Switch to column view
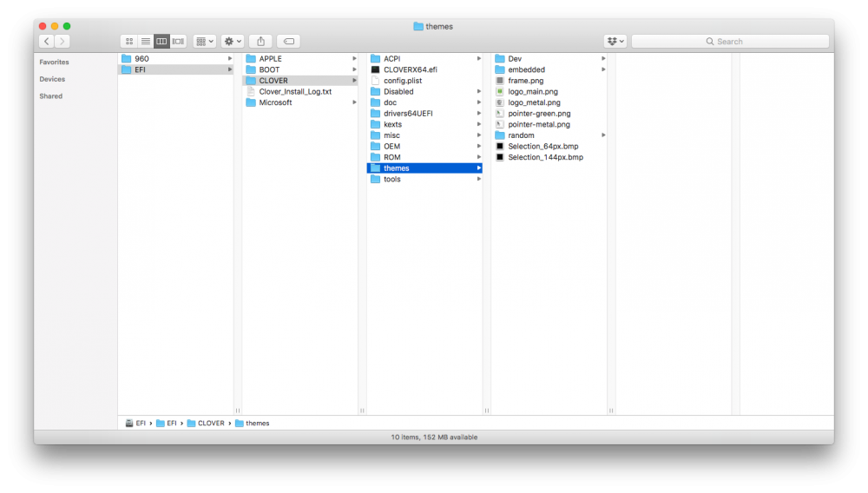Viewport: 868px width, 493px height. 161,41
